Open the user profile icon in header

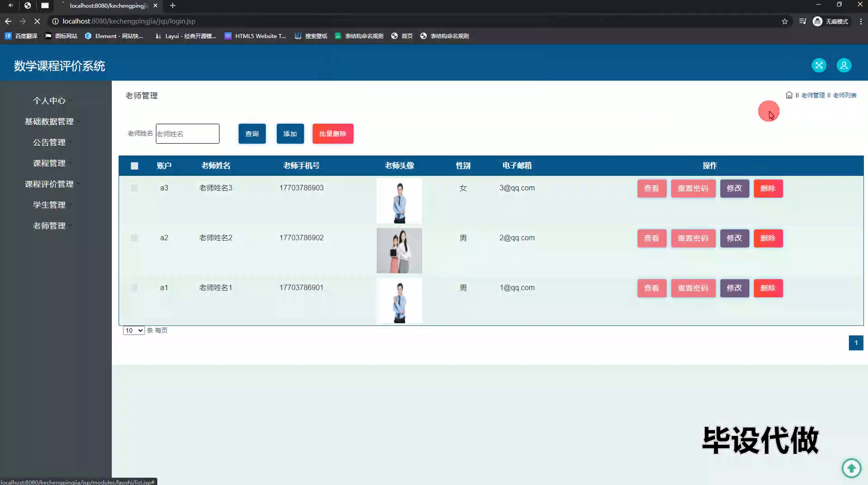pos(844,66)
